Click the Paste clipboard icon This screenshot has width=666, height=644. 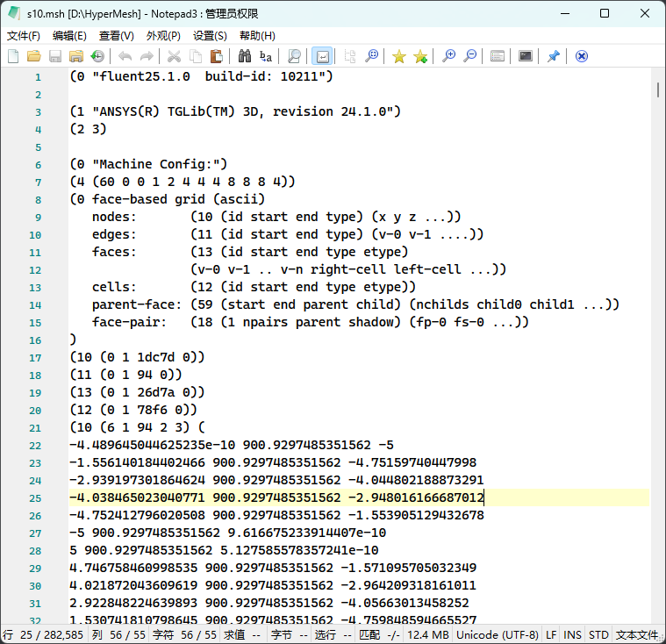click(216, 56)
